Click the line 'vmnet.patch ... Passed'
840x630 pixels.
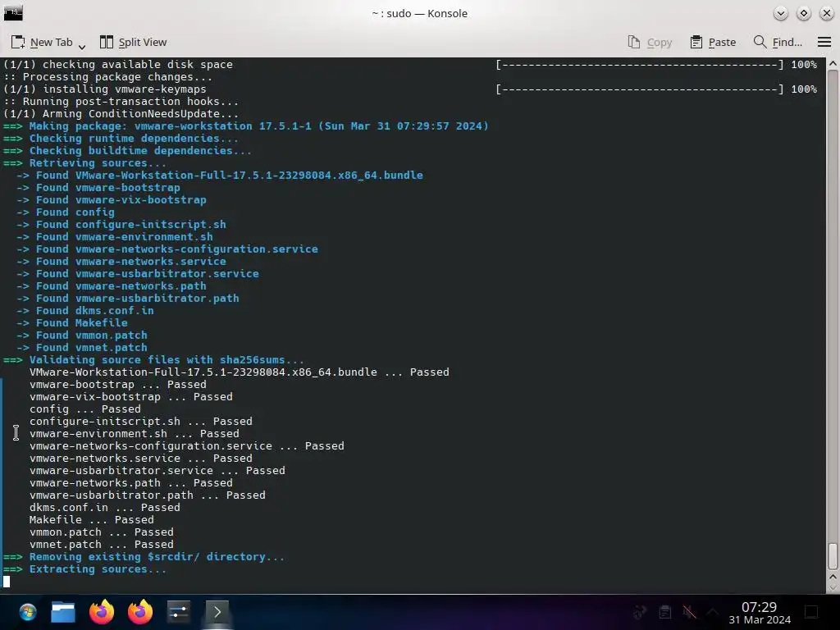tap(101, 545)
